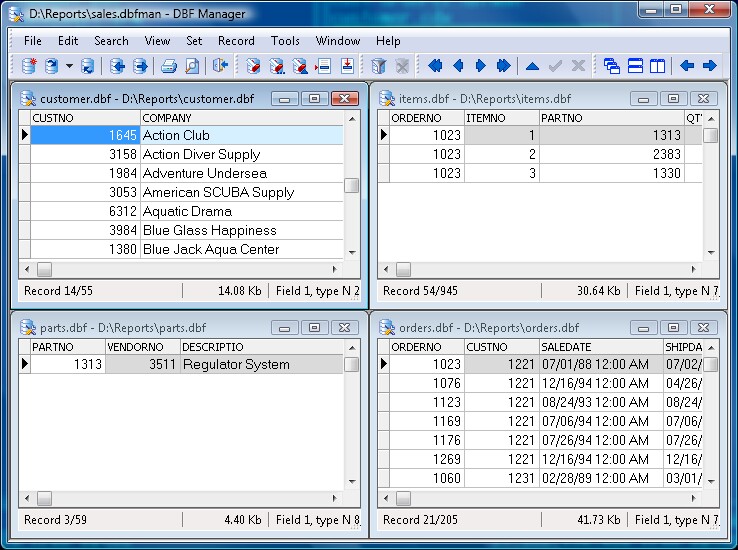Click right arrow of items.dbf horizontal scrollbar

click(x=695, y=269)
